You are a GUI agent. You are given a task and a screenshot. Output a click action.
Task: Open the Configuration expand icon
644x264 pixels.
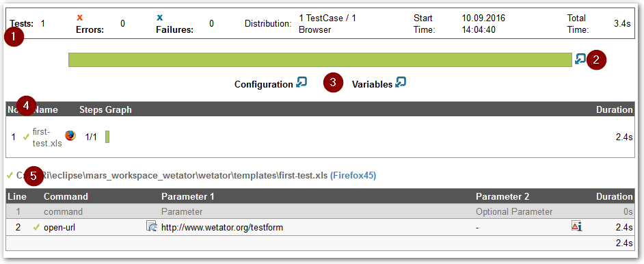click(301, 82)
